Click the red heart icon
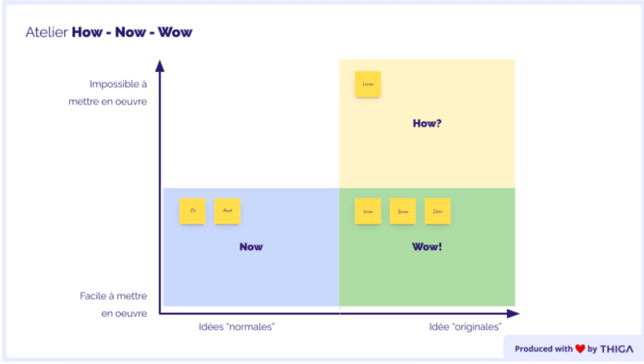Screen dimensions: 644x364 coord(580,349)
